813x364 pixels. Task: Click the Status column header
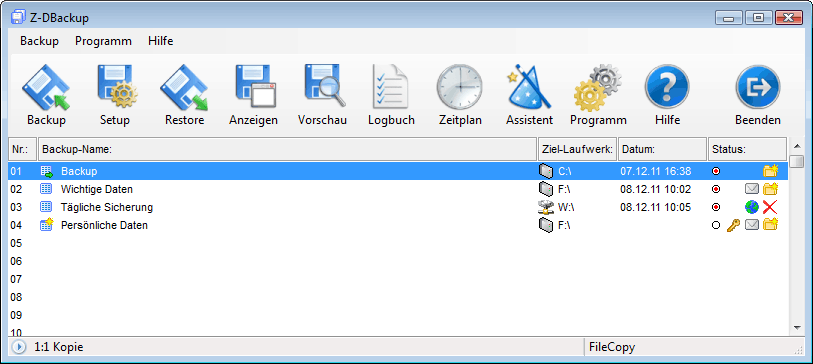click(x=747, y=149)
